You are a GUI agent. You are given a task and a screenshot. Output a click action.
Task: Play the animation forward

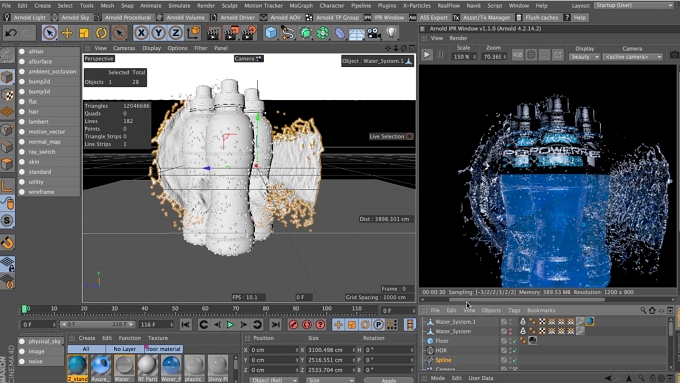pos(230,324)
